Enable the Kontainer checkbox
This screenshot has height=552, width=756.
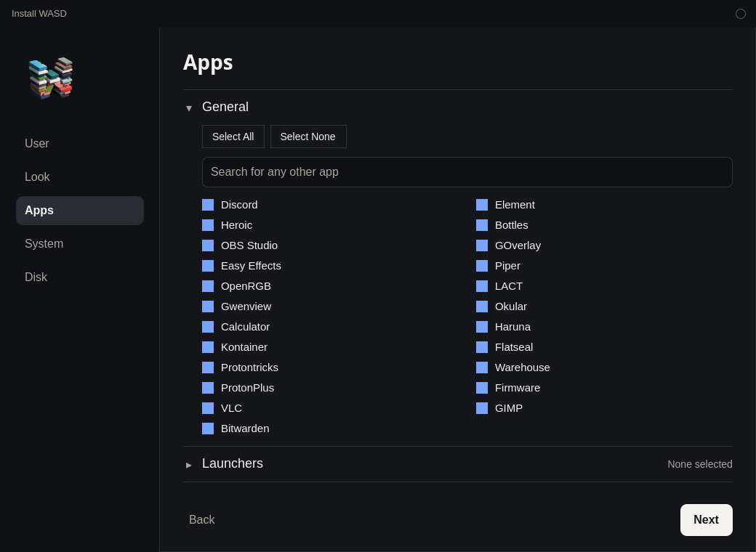click(208, 346)
